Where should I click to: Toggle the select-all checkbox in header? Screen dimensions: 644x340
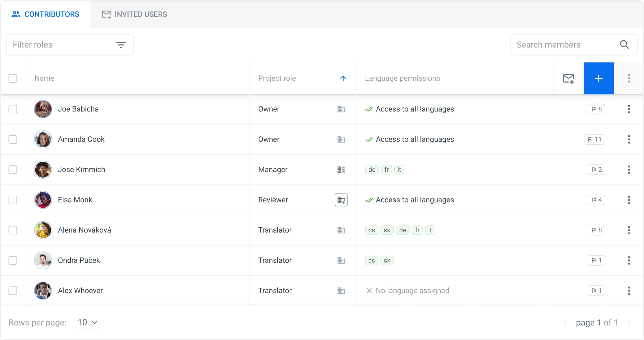[13, 79]
